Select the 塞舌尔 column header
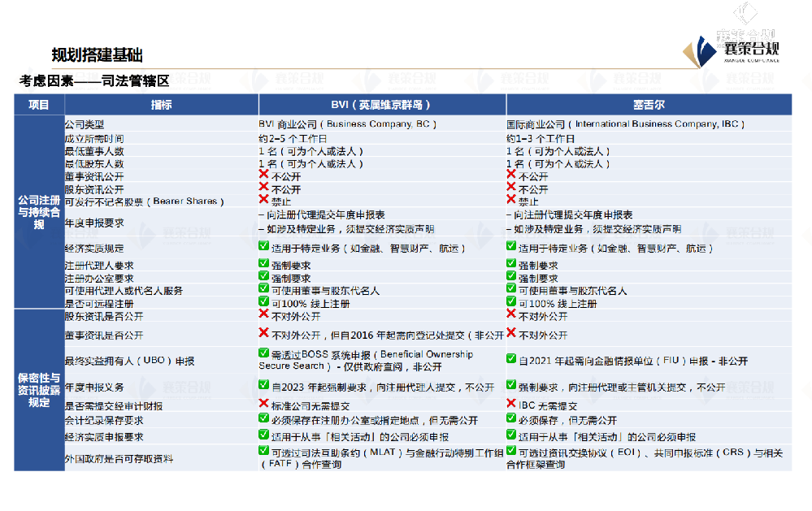Screen dimensions: 812x511 click(648, 104)
